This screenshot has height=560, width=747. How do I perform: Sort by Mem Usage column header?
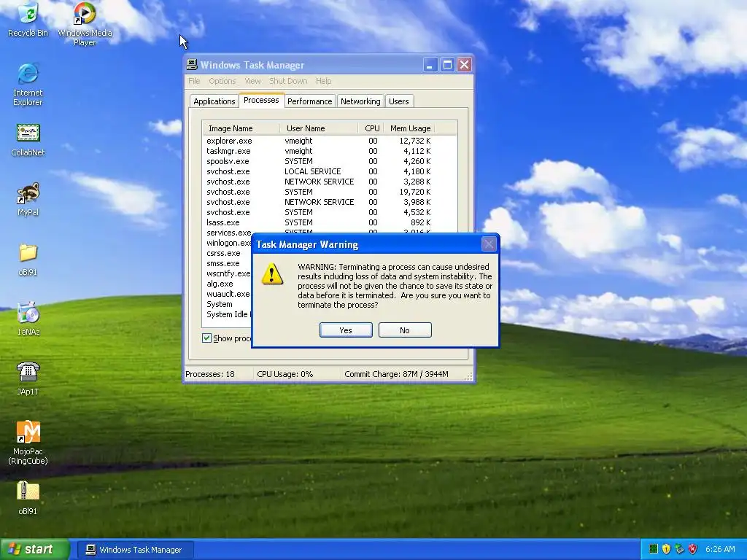coord(410,128)
